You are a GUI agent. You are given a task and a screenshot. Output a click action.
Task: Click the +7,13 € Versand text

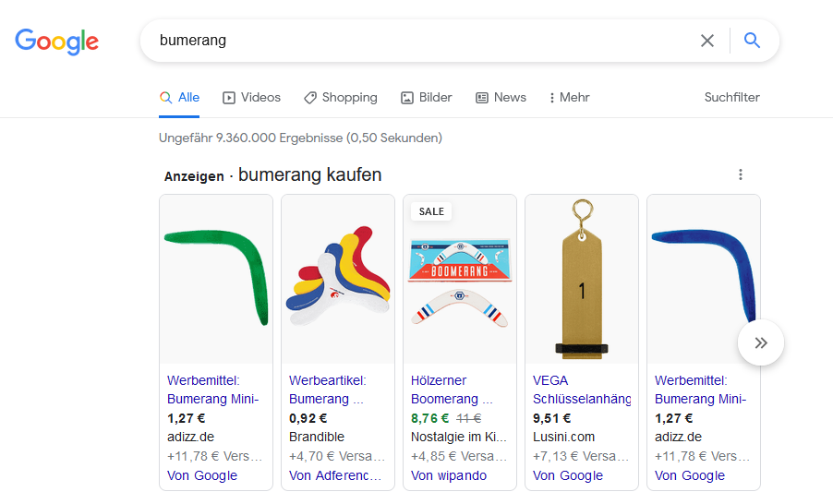coord(581,456)
